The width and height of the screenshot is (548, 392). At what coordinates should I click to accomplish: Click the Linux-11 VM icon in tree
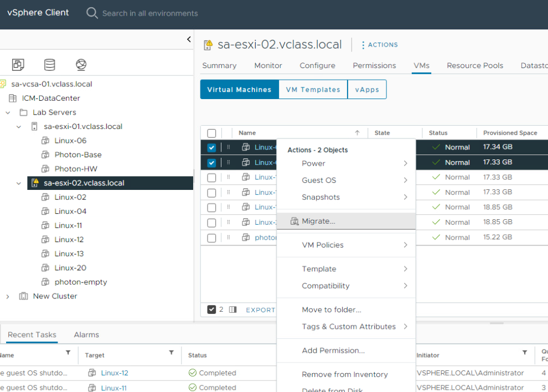[45, 225]
